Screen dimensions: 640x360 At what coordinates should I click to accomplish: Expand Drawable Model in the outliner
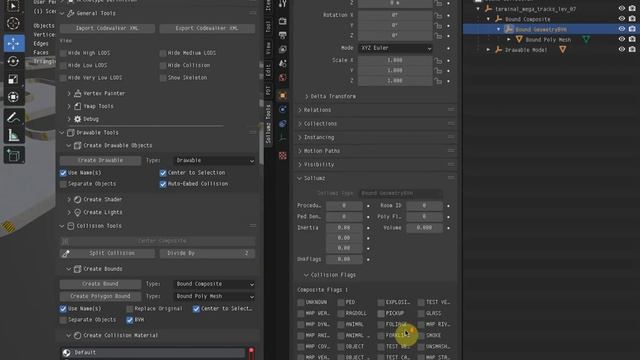click(489, 50)
